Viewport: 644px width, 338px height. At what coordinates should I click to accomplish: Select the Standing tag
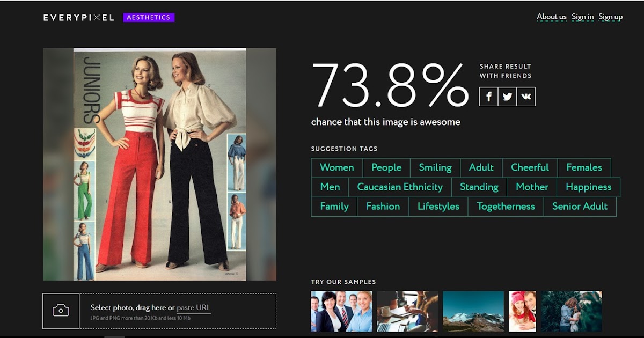coord(479,187)
